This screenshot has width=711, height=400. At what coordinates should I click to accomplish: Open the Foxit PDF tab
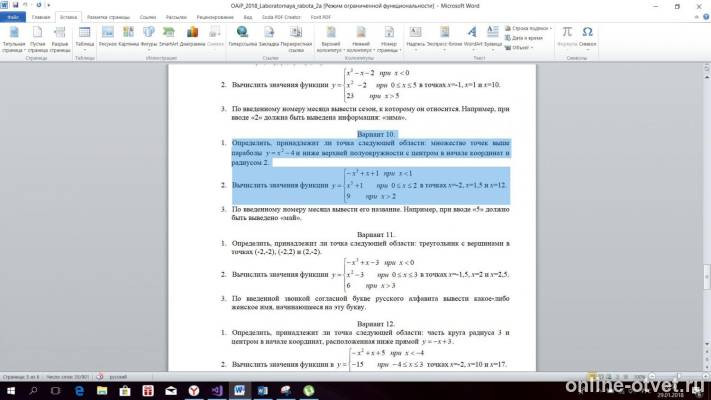[x=321, y=17]
